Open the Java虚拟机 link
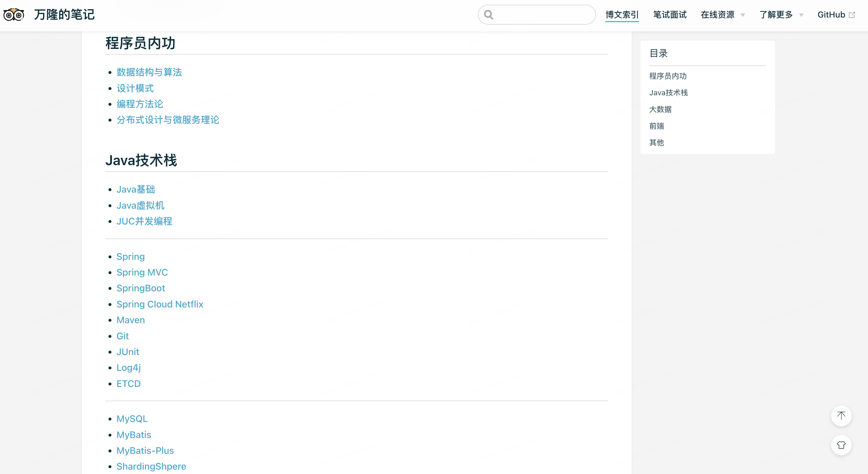This screenshot has height=474, width=868. point(140,205)
